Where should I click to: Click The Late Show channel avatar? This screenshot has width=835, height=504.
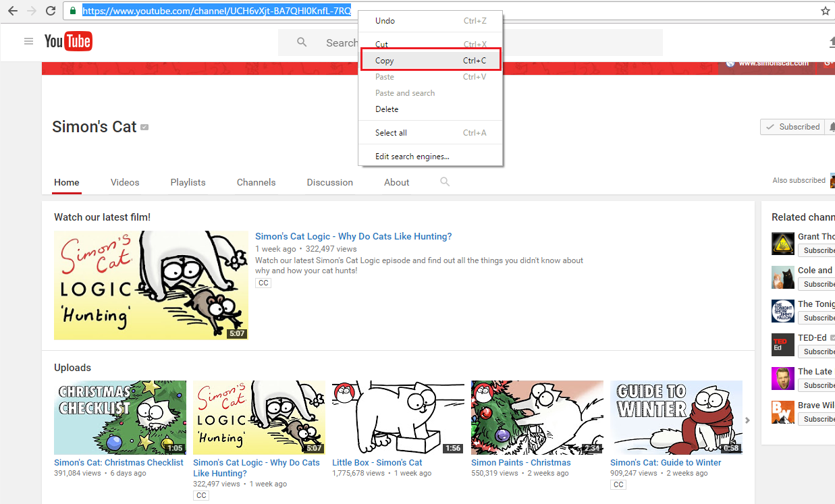(783, 379)
